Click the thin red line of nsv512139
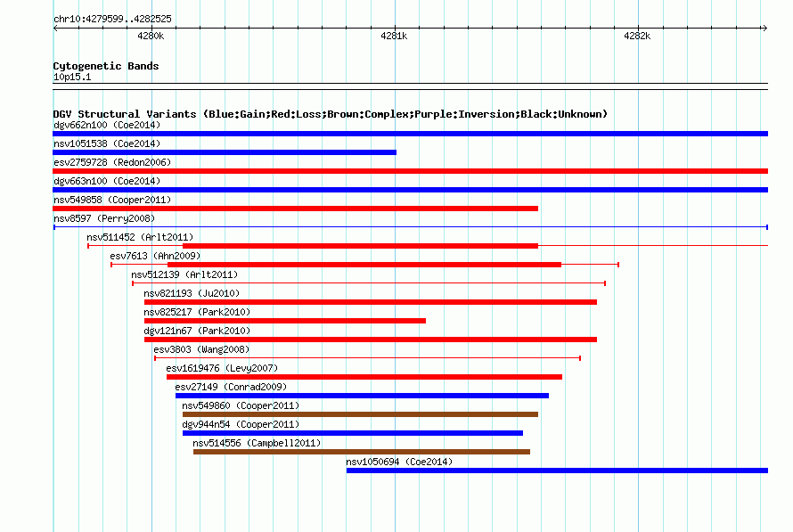Viewport: 793px width, 532px height. 369,283
